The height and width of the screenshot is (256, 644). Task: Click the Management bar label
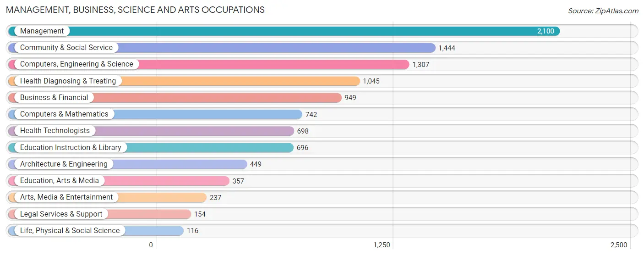coord(42,31)
